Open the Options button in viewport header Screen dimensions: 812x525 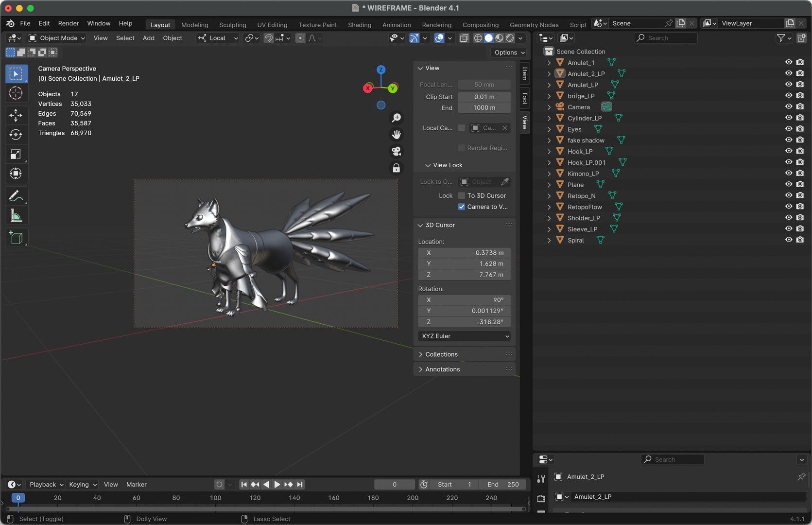coord(509,52)
